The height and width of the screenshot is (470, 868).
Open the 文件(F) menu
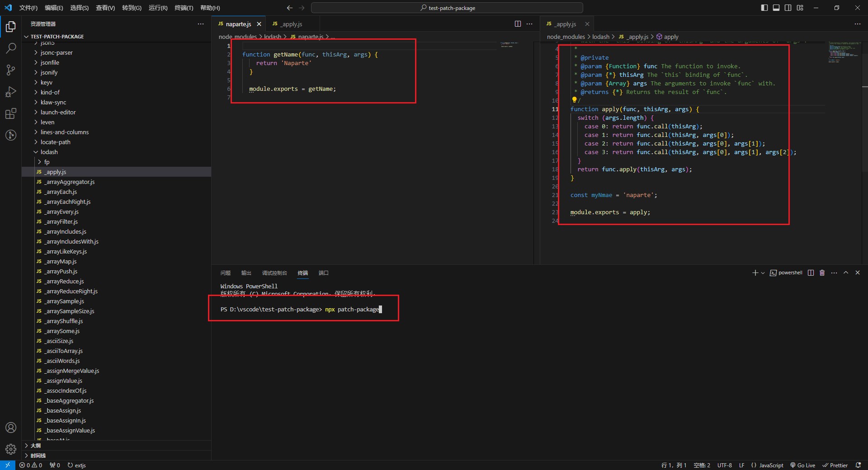(x=28, y=8)
